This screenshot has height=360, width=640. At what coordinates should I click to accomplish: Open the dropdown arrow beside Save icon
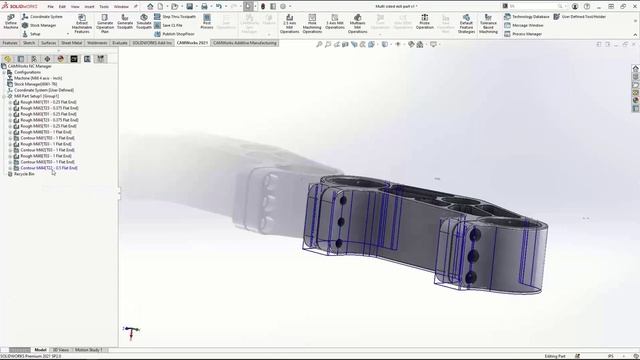click(x=196, y=7)
